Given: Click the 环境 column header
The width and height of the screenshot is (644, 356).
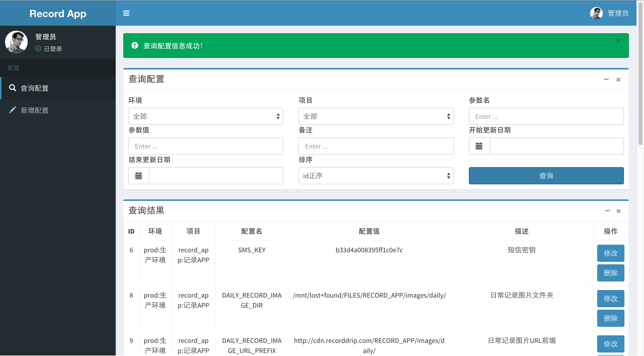Looking at the screenshot, I should tap(155, 231).
